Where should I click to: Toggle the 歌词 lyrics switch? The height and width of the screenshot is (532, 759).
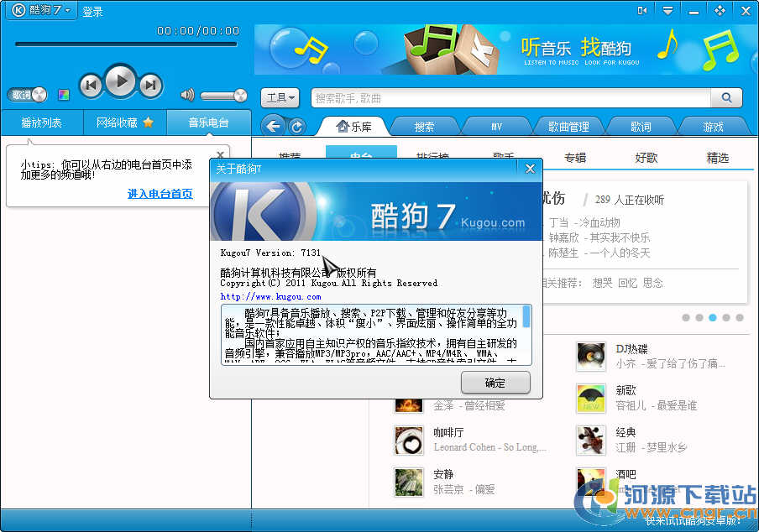(27, 95)
